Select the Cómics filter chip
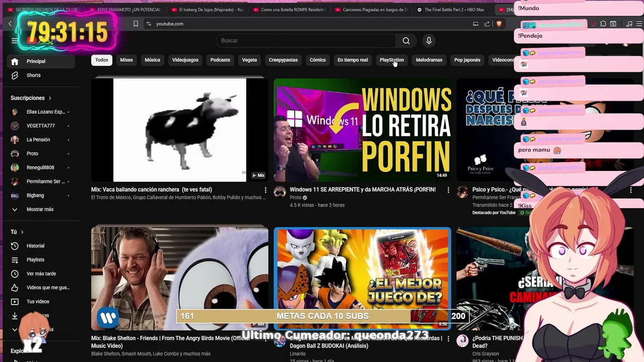 coord(317,60)
